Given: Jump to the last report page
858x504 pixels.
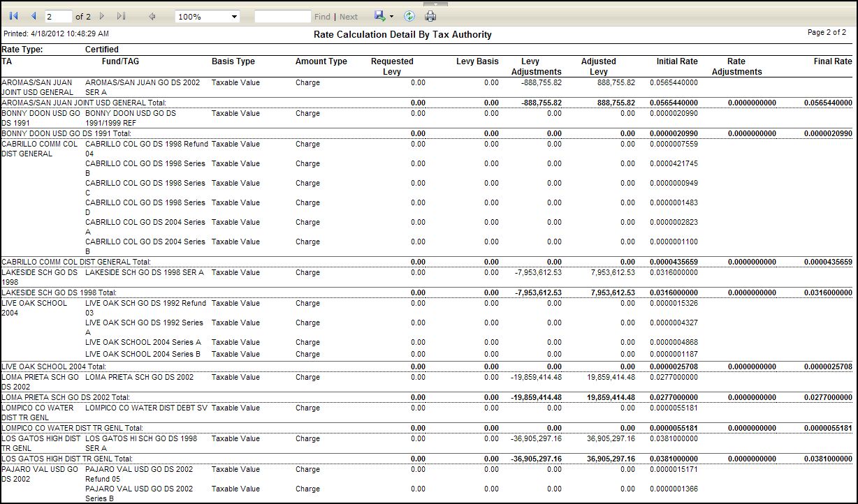Looking at the screenshot, I should [x=121, y=16].
